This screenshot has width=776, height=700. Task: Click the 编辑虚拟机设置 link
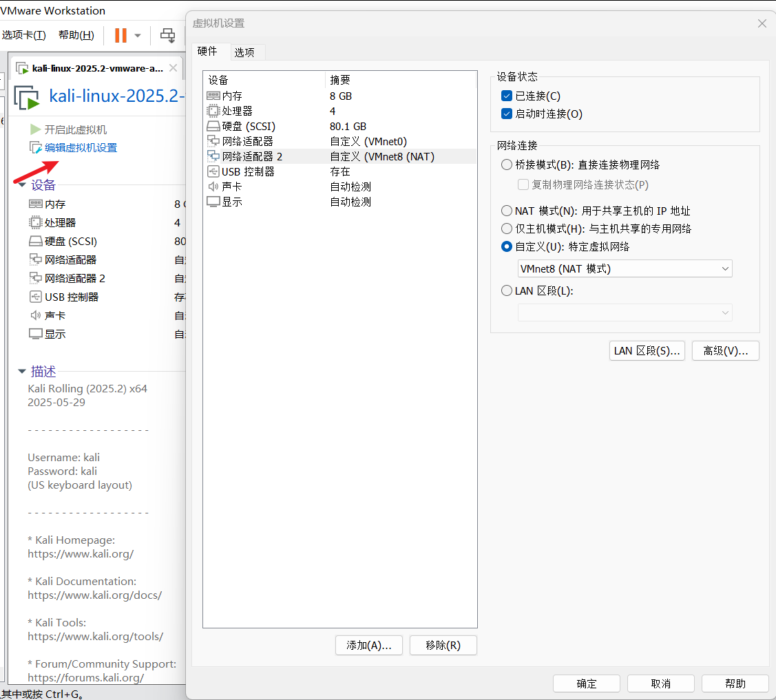tap(81, 147)
